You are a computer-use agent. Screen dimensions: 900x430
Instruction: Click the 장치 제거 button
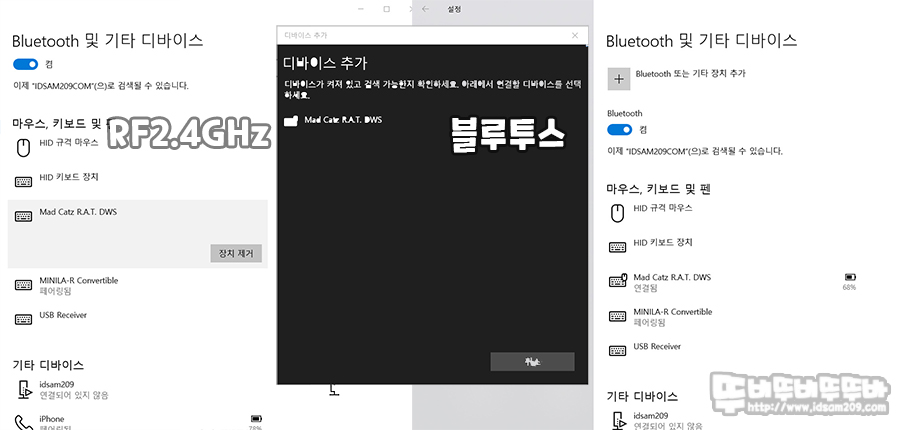pyautogui.click(x=236, y=253)
